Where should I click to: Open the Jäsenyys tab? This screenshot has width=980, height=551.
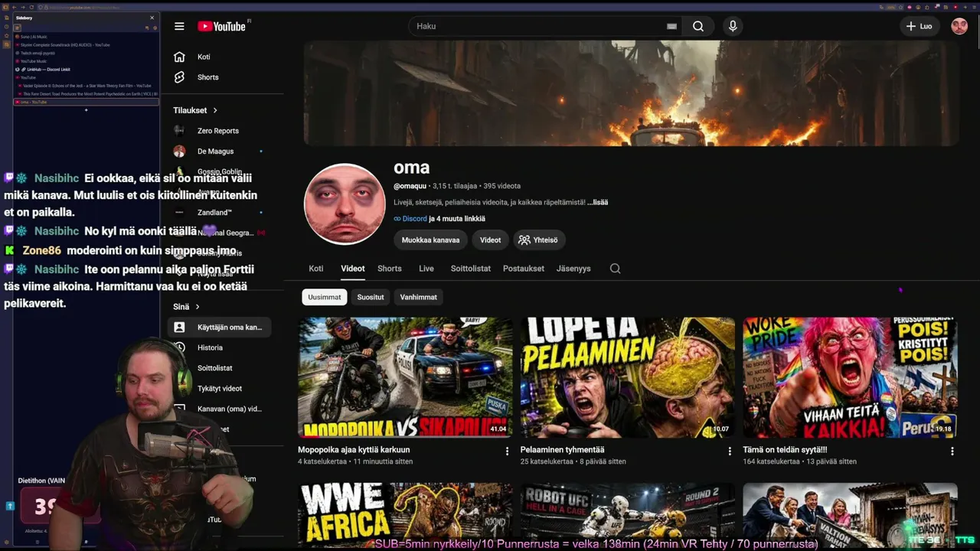573,269
